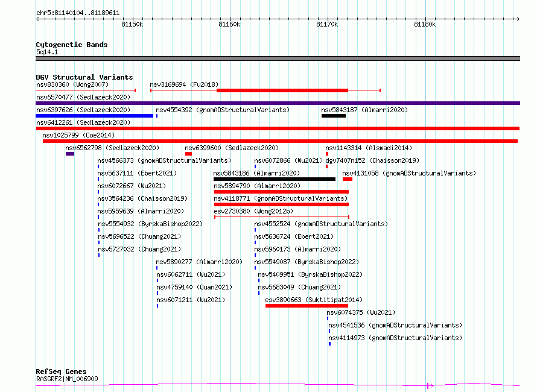Open nsv5890277 (Almarri2020) variant label
Image resolution: width=537 pixels, height=392 pixels.
click(x=199, y=262)
